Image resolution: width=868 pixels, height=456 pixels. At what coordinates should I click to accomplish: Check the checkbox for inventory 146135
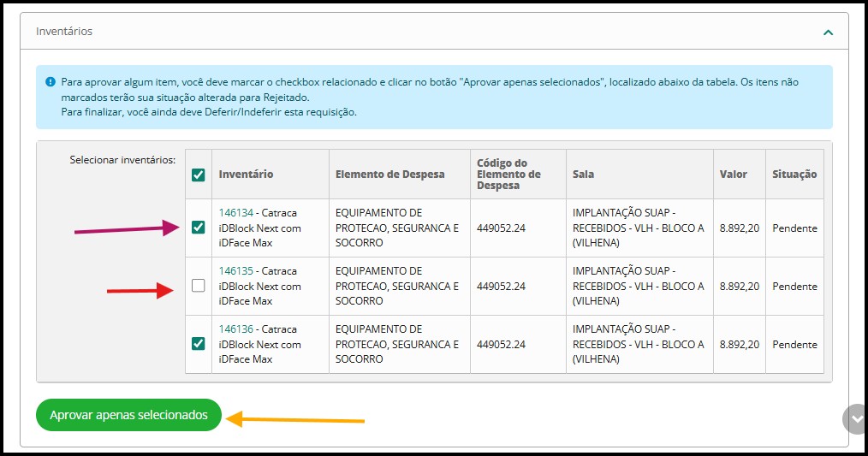pos(199,286)
